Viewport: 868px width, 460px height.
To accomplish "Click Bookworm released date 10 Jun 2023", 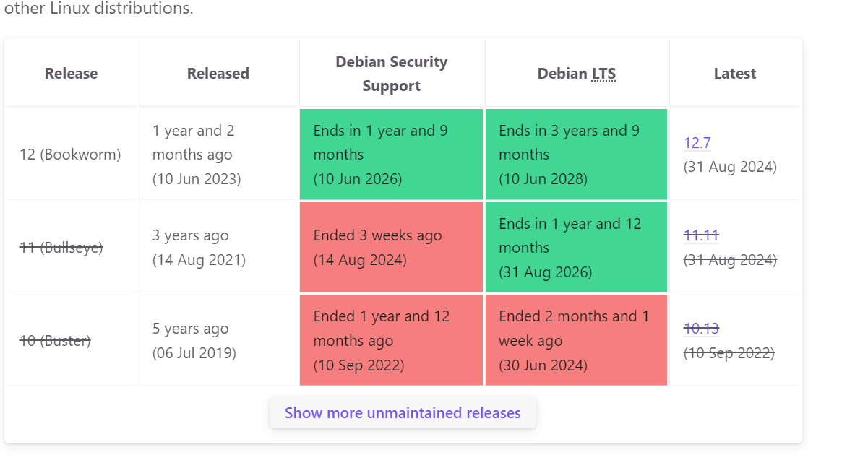I will (x=197, y=179).
